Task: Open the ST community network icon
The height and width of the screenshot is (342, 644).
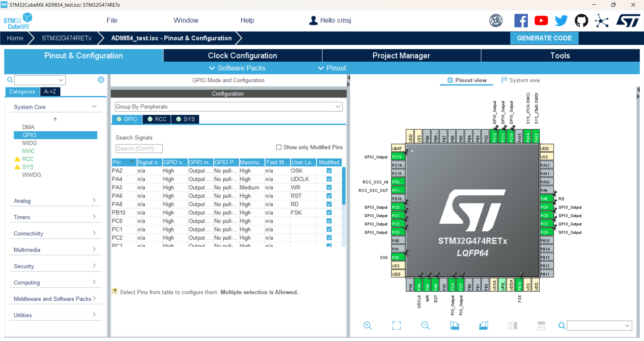Action: click(602, 21)
